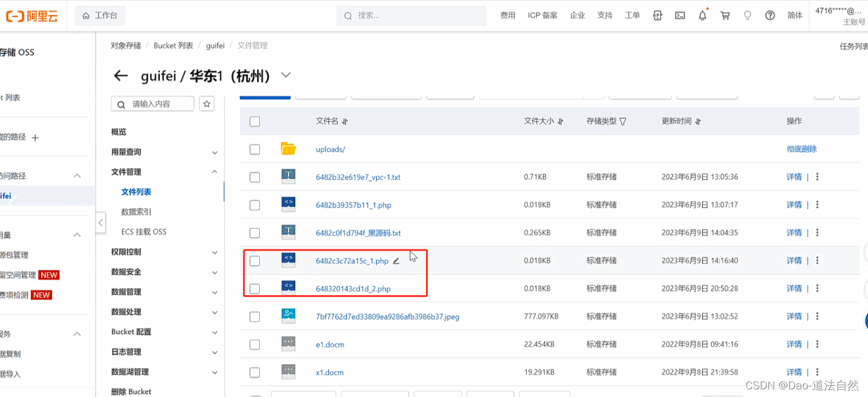This screenshot has width=868, height=397.
Task: Open the shopping cart icon
Action: point(725,15)
